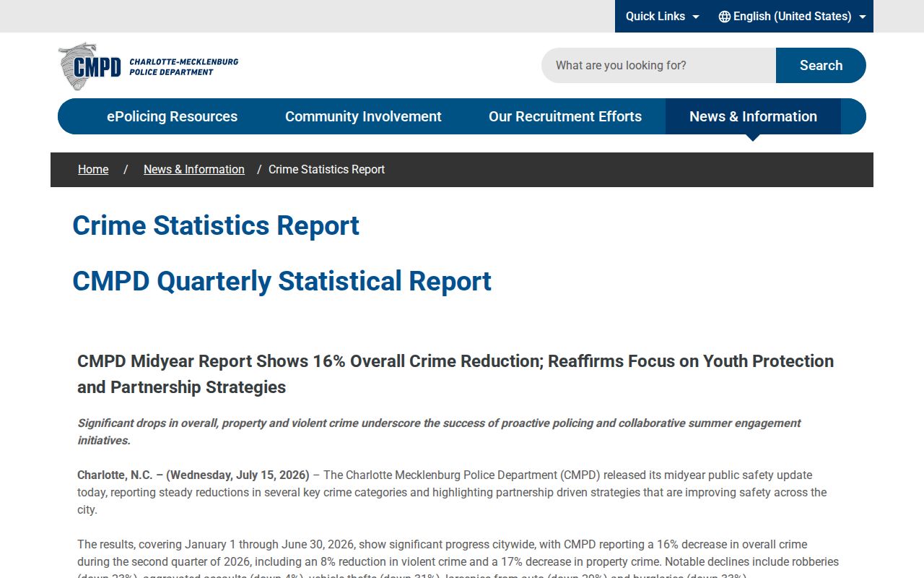Open the ePolicing Resources menu
This screenshot has height=578, width=924.
[x=172, y=116]
